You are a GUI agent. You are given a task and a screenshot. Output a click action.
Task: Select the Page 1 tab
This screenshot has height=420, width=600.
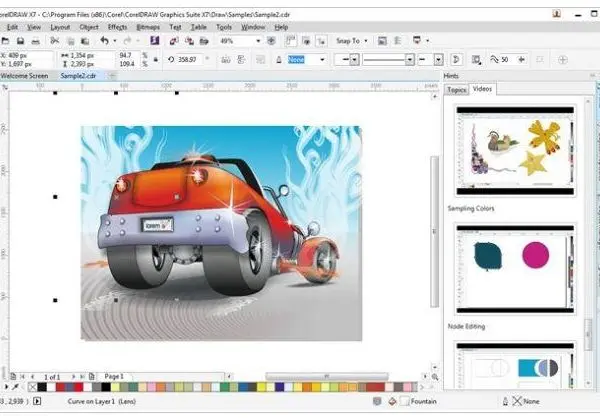[x=114, y=376]
